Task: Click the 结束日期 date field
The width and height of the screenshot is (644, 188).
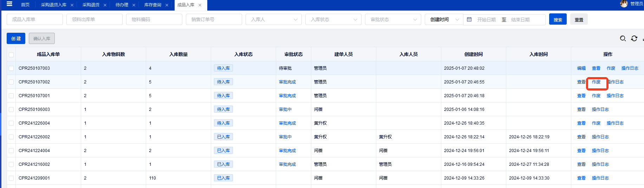Action: coord(520,20)
